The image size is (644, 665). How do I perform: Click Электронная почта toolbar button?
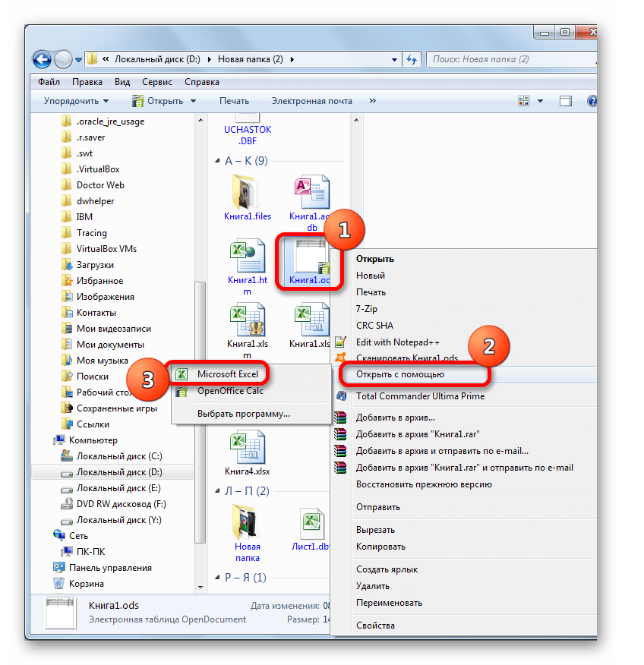click(x=312, y=101)
